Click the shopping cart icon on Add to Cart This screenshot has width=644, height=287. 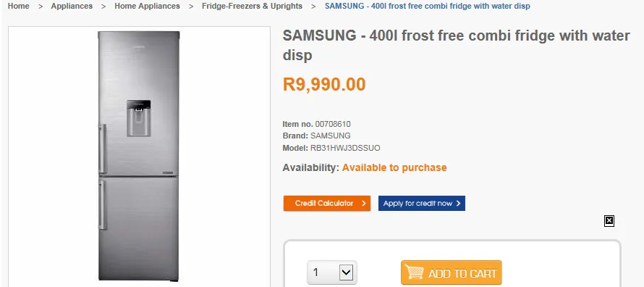click(414, 273)
